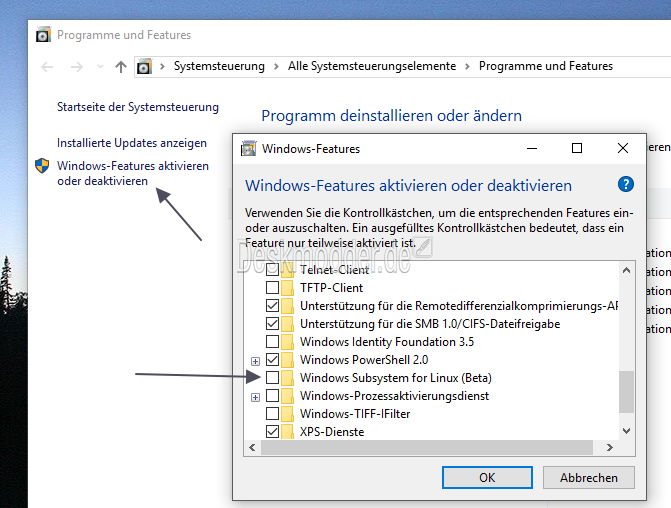Click folder icon of Remotedifferenzialkomprimierungs row
Screen dimensions: 671x508
[x=288, y=306]
